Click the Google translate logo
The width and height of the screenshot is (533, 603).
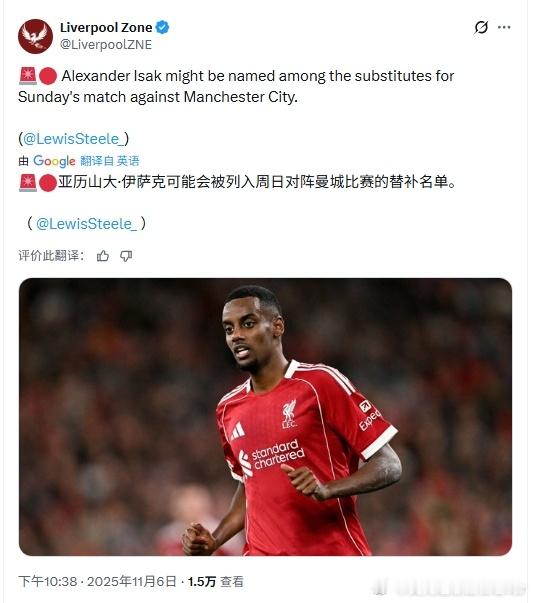pos(54,161)
